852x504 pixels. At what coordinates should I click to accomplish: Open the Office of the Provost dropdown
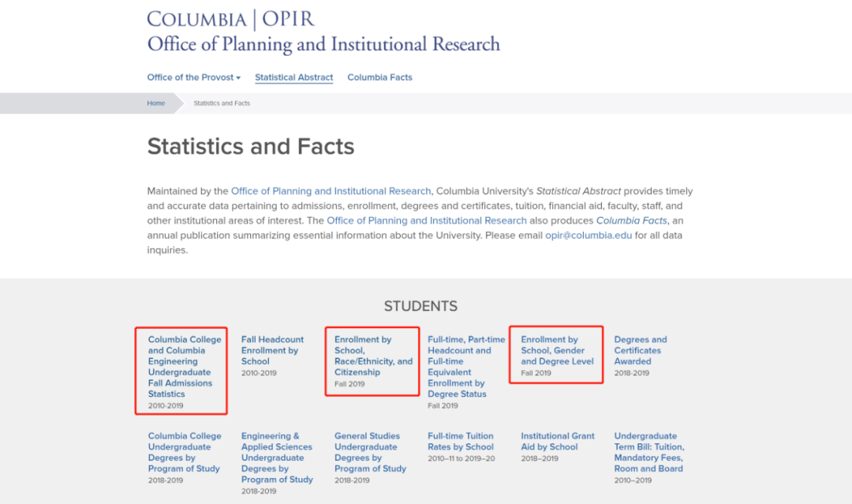(x=193, y=77)
